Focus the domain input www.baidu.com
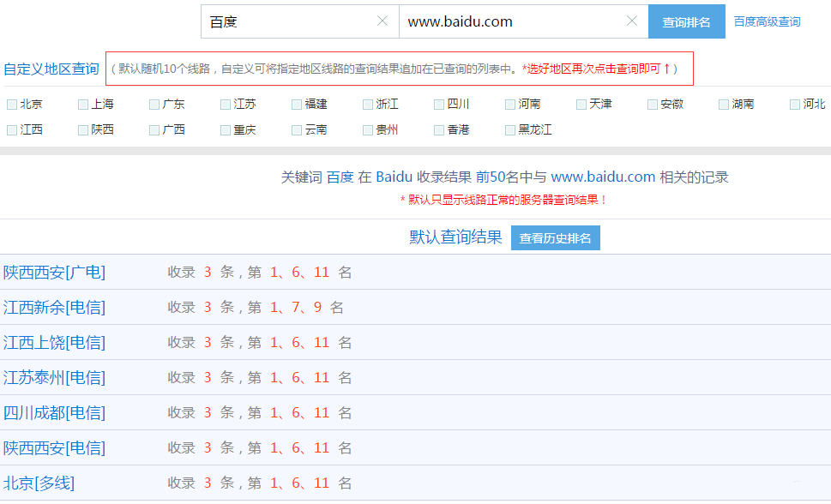Screen dimensions: 831x504 (x=512, y=21)
